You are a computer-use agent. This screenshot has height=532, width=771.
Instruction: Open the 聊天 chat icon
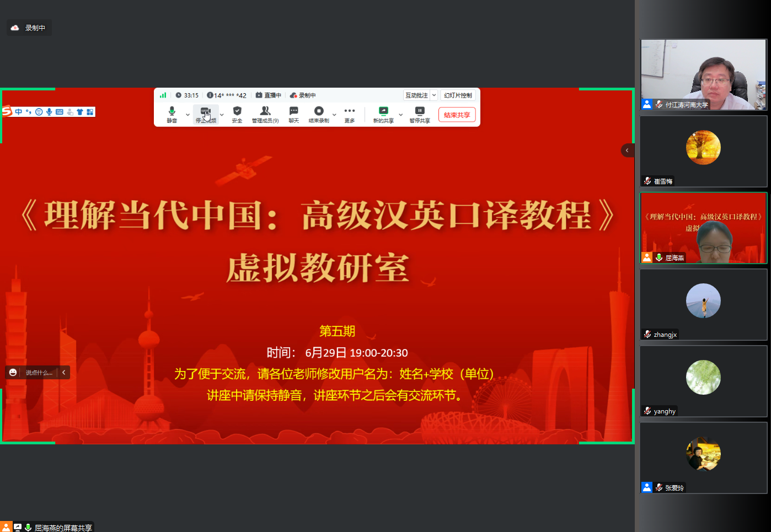point(293,114)
